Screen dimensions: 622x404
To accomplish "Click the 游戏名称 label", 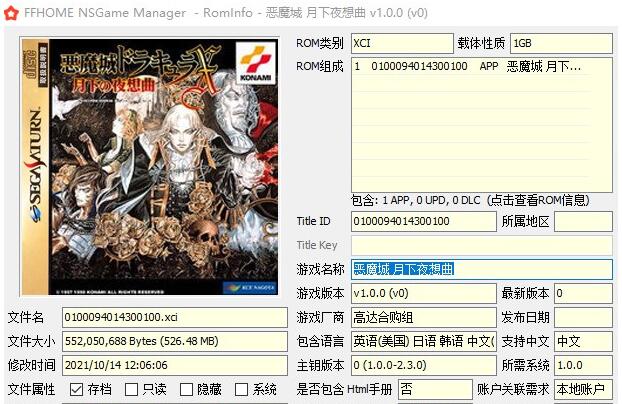I will click(x=320, y=269).
